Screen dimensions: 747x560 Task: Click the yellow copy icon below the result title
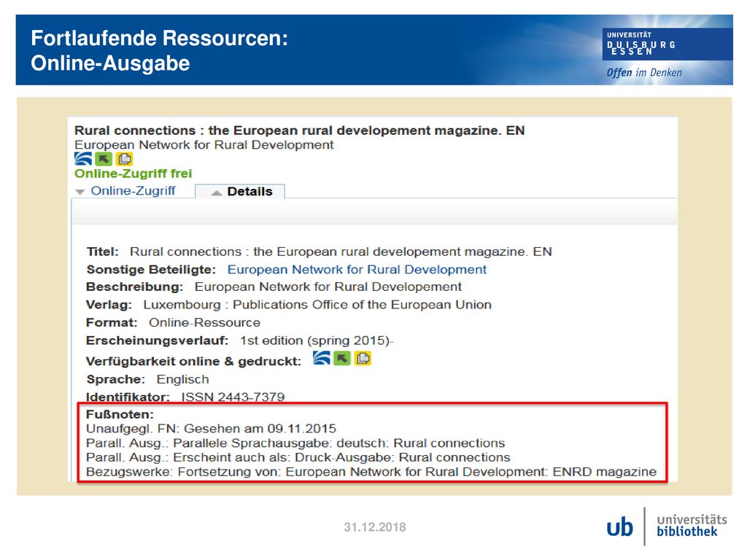(124, 158)
